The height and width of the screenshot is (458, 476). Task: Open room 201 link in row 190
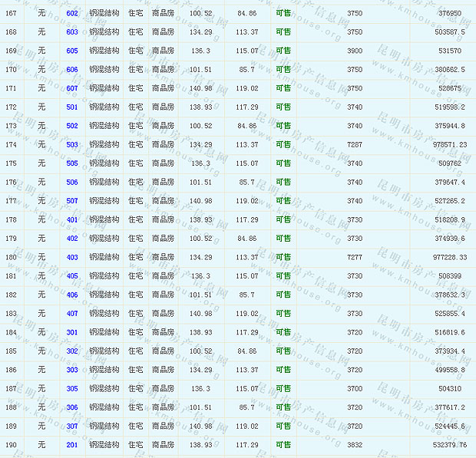point(72,445)
